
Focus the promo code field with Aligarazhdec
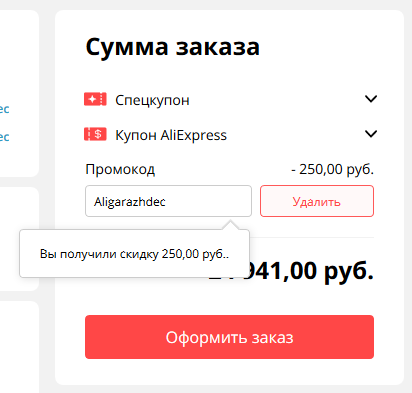[168, 201]
